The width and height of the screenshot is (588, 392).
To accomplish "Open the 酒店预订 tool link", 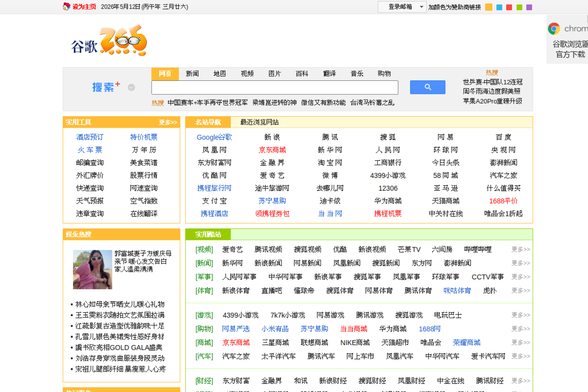I will [90, 137].
